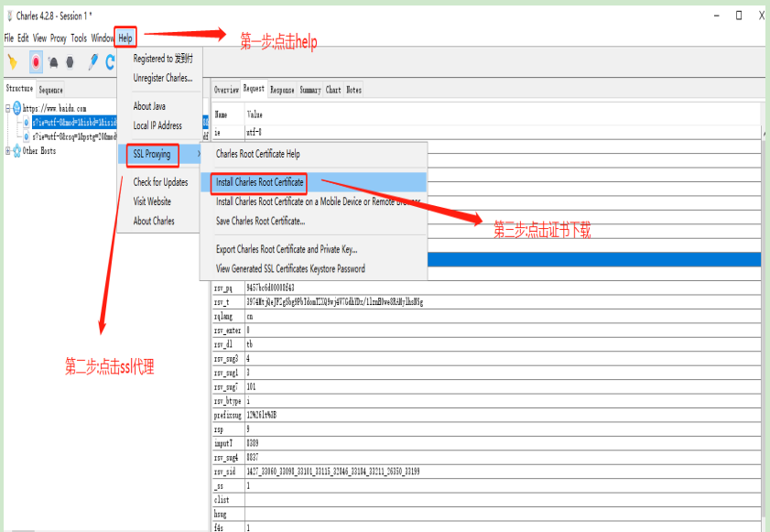Screen dimensions: 770x532
Task: Click the rsv_t parameter row
Action: (487, 302)
